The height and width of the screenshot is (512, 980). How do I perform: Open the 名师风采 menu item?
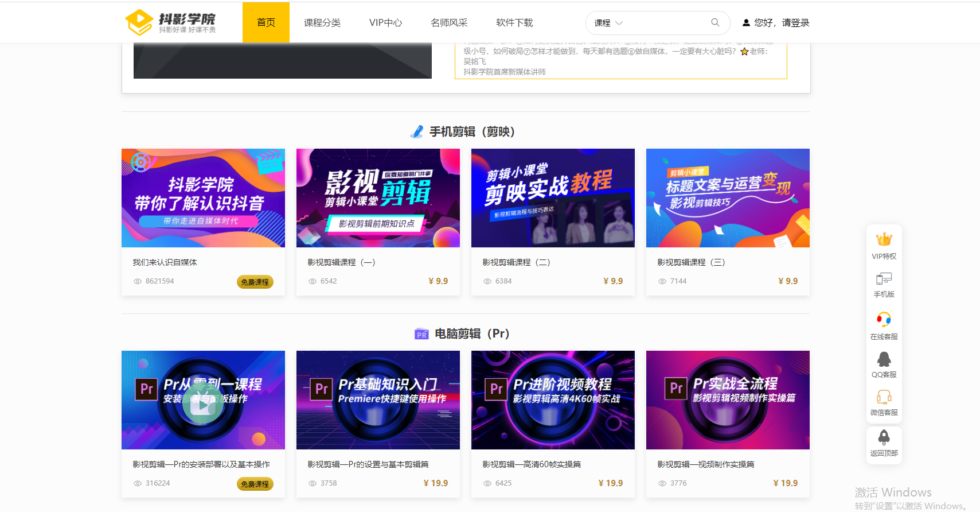pyautogui.click(x=449, y=22)
